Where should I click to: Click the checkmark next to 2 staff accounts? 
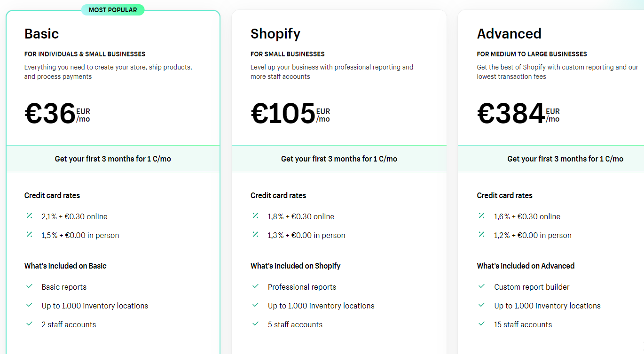(x=29, y=324)
